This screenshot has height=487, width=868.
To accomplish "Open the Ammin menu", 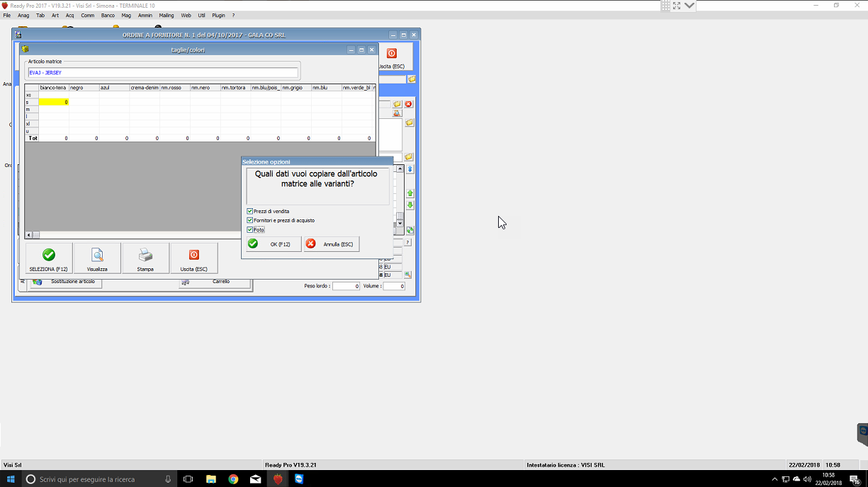I will [x=145, y=15].
